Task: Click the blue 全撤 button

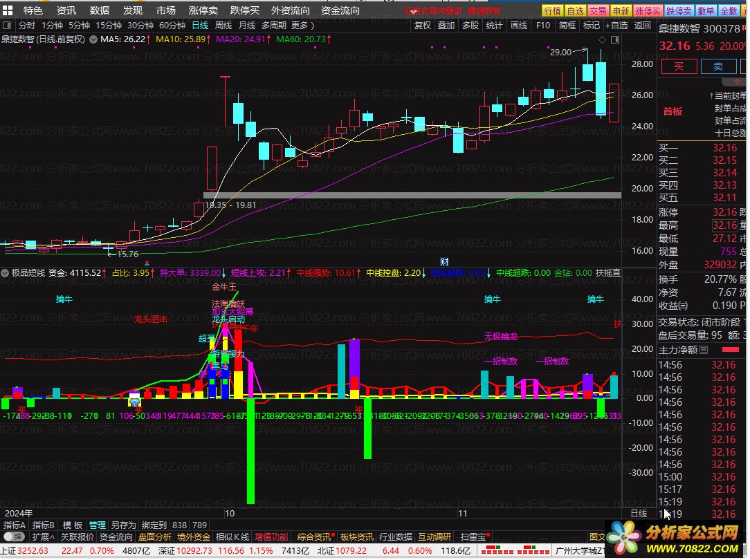Action: (x=729, y=10)
